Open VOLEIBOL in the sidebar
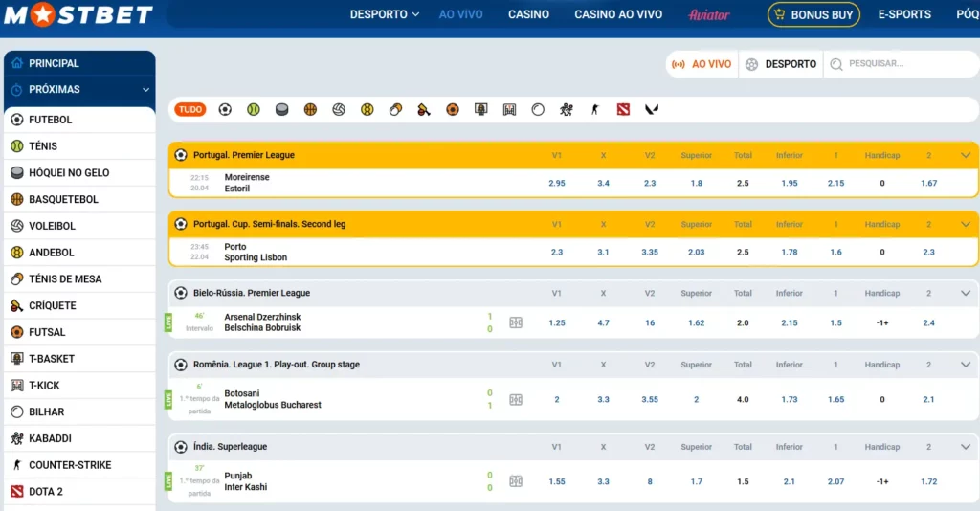 79,226
